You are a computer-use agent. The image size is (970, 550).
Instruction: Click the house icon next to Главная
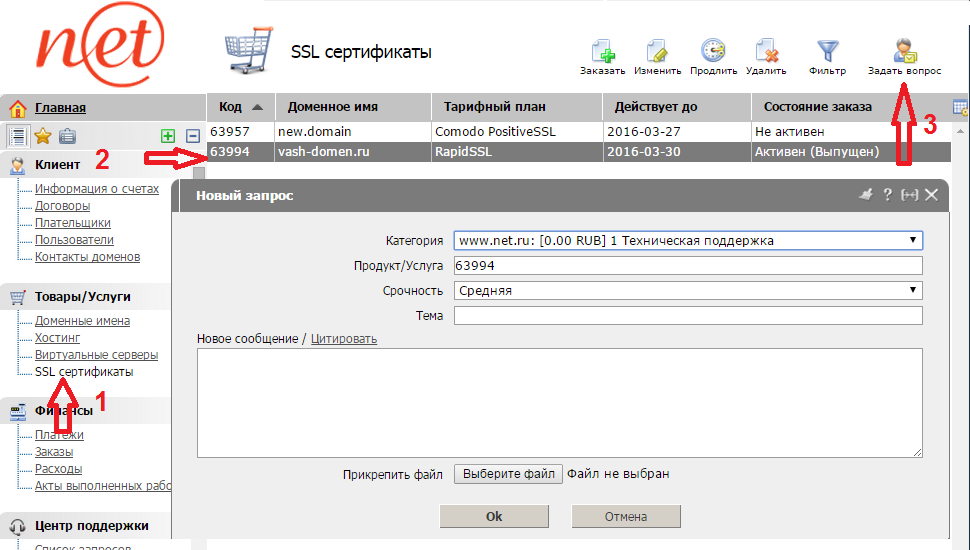[x=18, y=108]
